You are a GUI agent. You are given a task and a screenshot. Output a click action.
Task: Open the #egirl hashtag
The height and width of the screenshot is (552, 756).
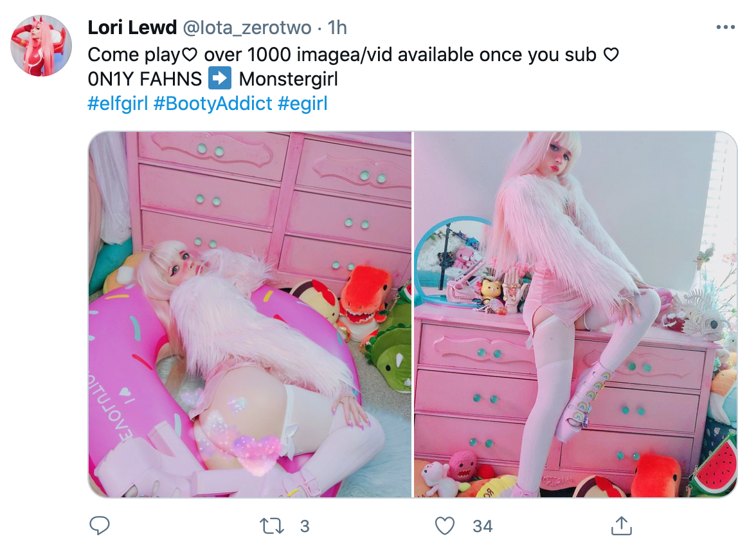(303, 103)
